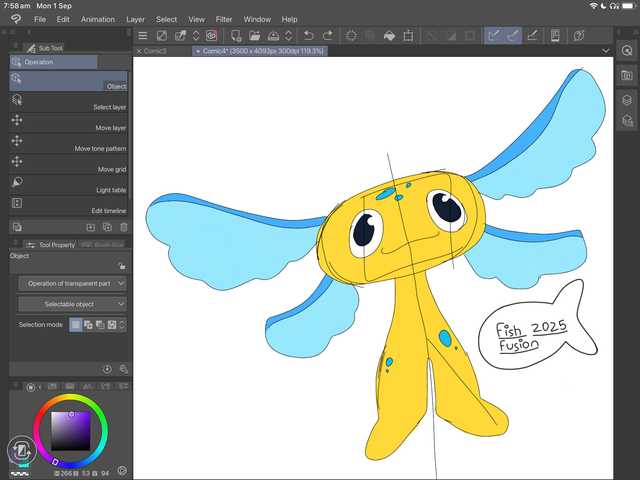640x480 pixels.
Task: Toggle first selection mode button
Action: 76,325
